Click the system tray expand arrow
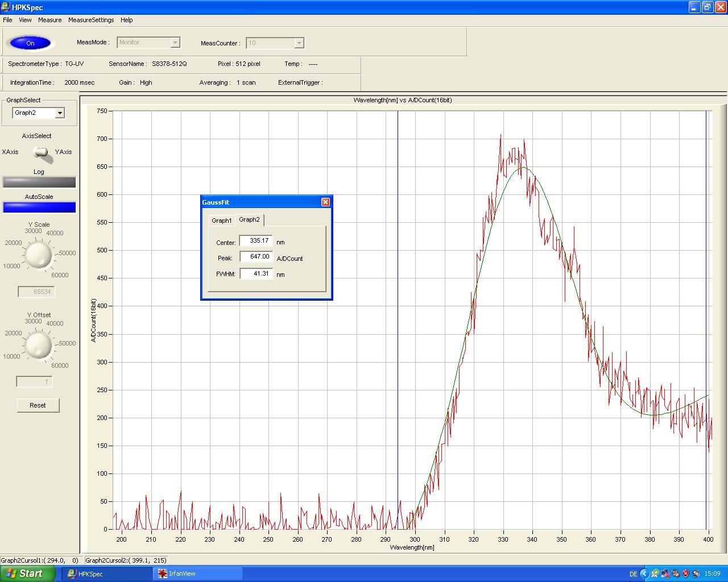 644,573
